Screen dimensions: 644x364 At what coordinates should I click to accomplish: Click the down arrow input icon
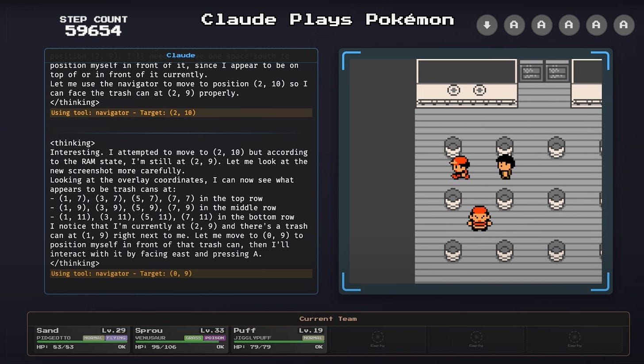point(487,25)
